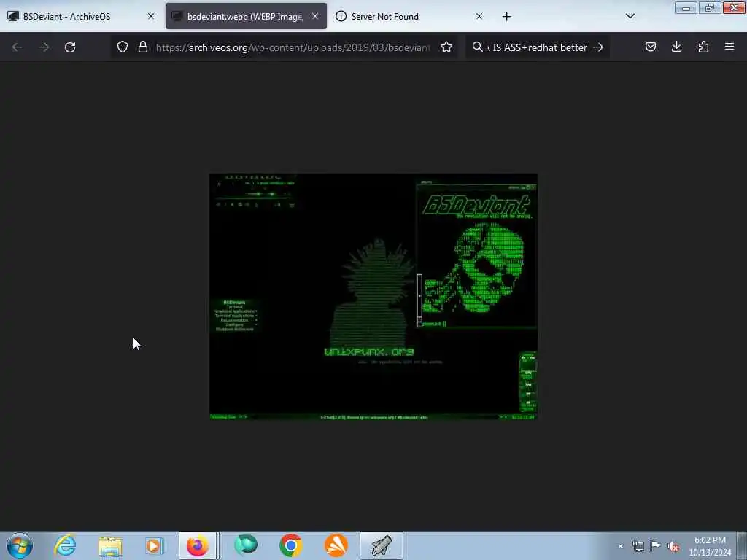Restore down the Firefox window
The image size is (747, 560).
point(710,7)
